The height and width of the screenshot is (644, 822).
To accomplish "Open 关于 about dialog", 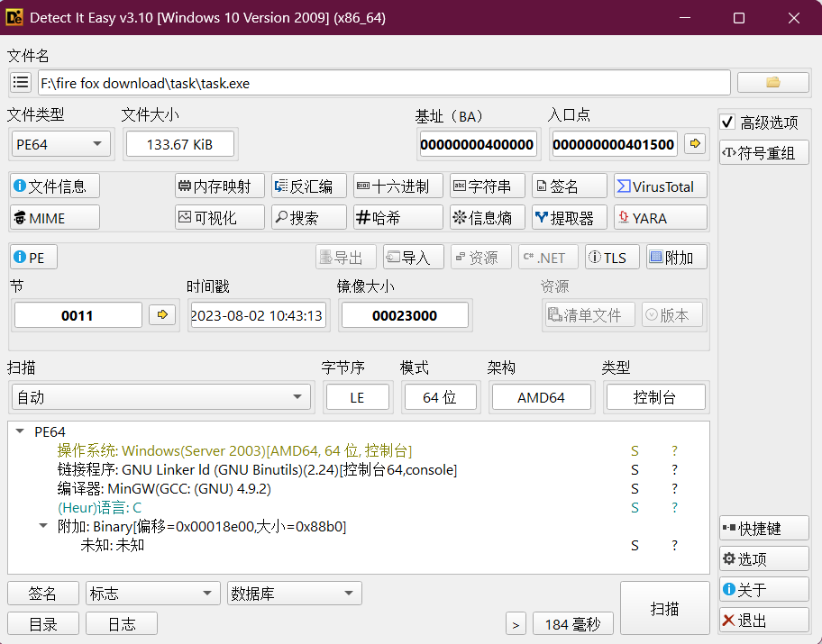I will (x=763, y=589).
